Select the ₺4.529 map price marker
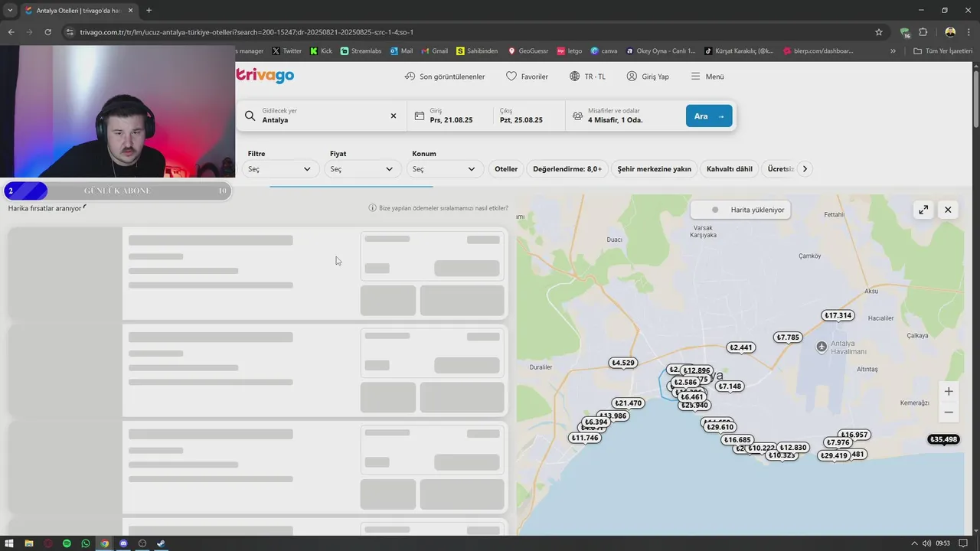This screenshot has width=980, height=551. [x=623, y=363]
